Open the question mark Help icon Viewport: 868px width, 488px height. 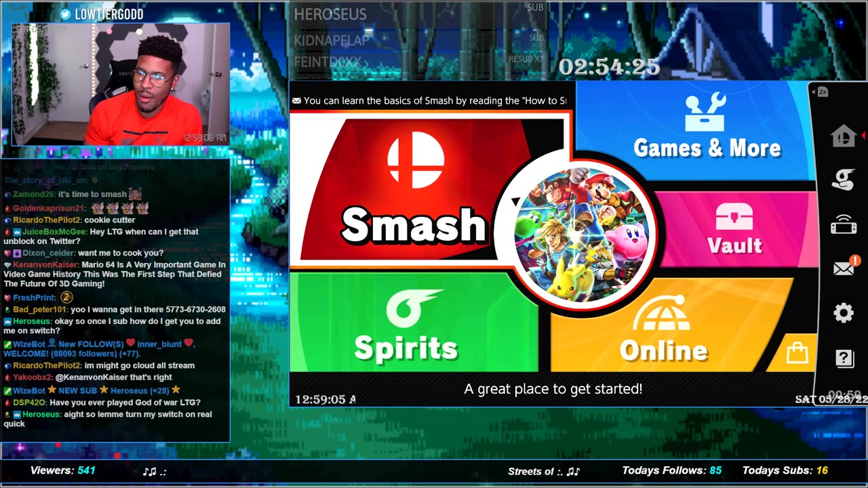click(844, 358)
